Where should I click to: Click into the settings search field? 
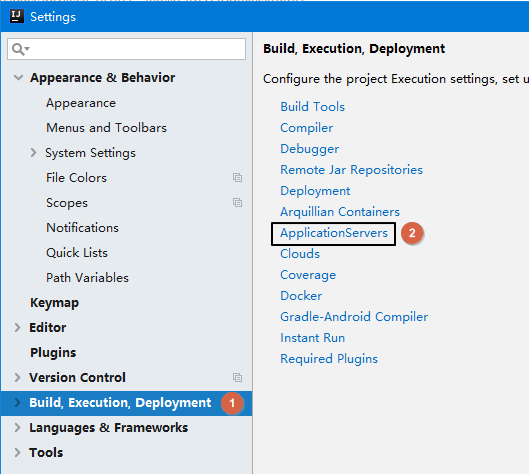pos(127,49)
